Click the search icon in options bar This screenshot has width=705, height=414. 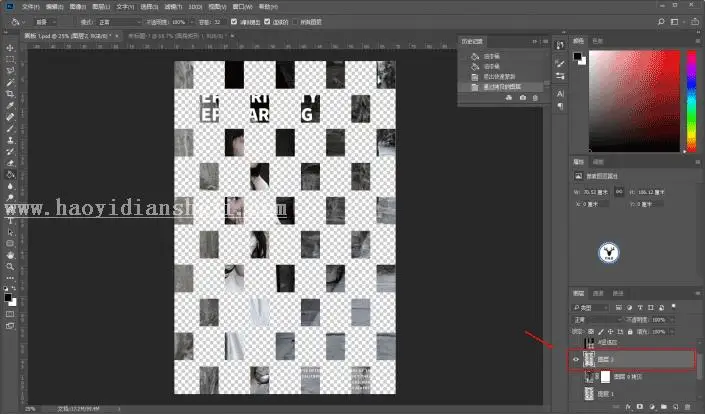(x=661, y=22)
